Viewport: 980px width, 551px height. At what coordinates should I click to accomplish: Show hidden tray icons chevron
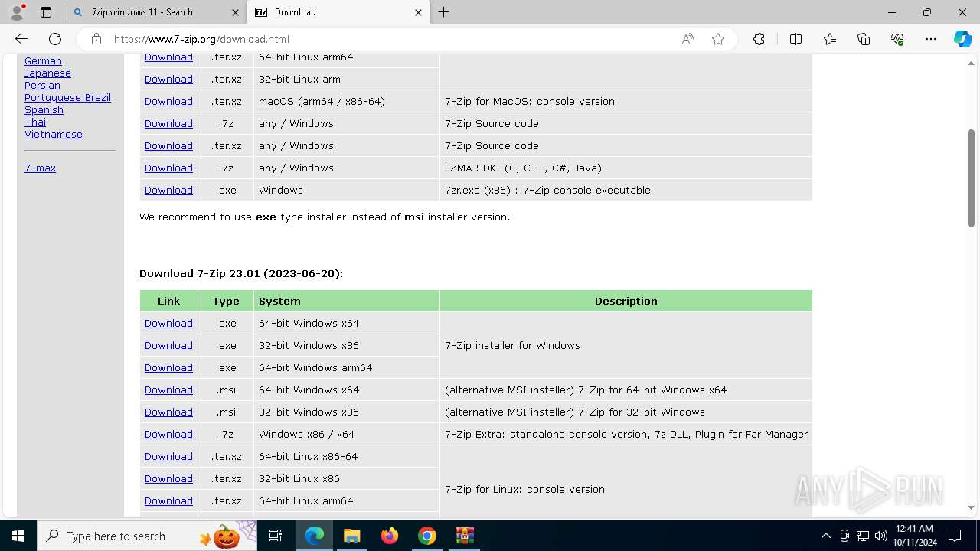point(825,536)
